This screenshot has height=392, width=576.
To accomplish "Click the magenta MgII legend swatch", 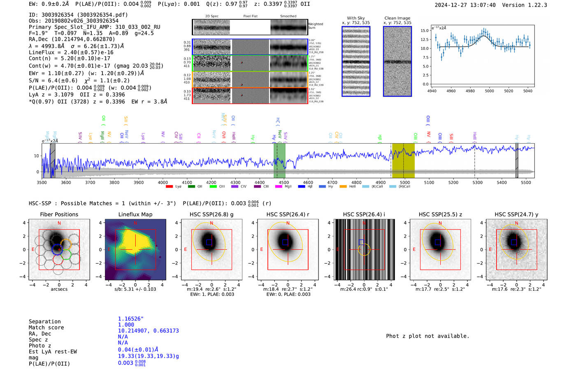I will 279,187.
